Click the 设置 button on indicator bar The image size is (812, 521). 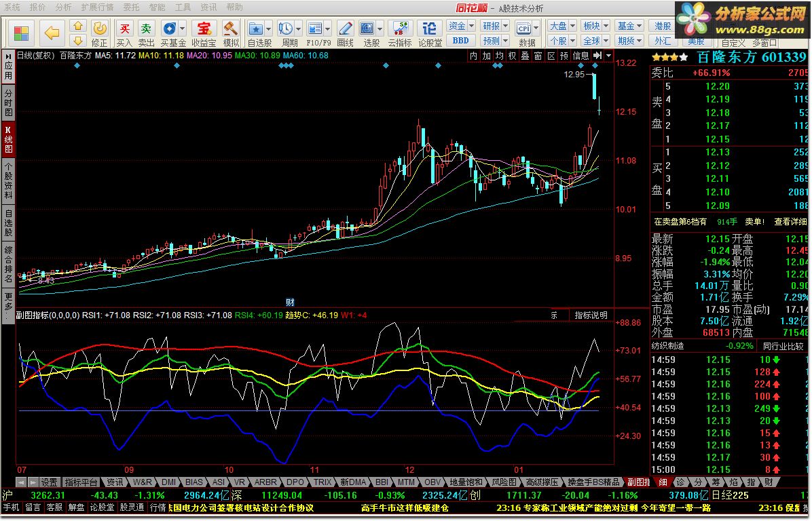click(x=49, y=482)
